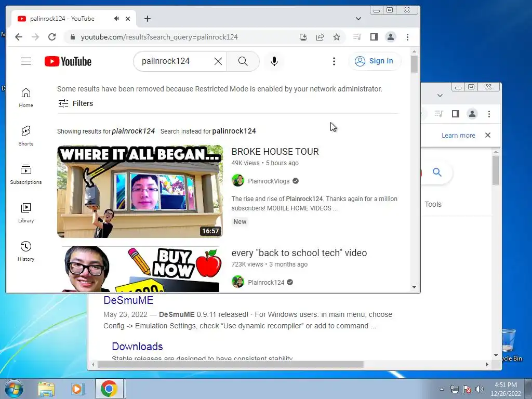Launch Windows Media Player from taskbar

coord(77,389)
